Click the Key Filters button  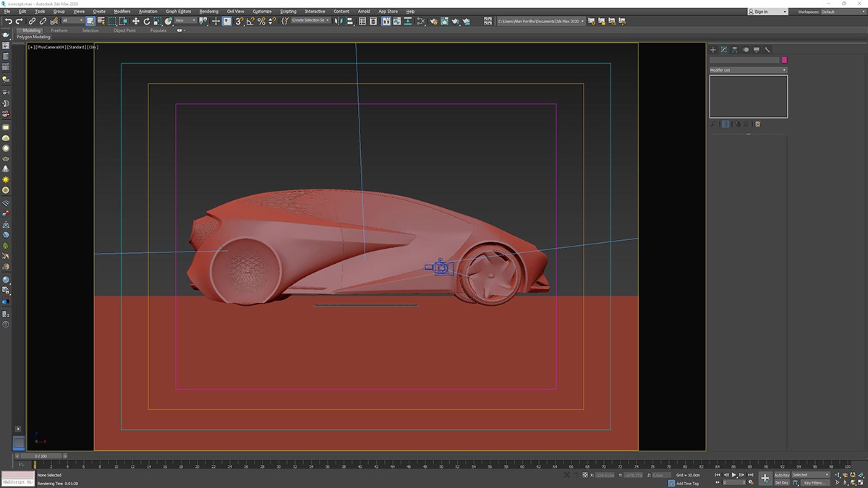tap(816, 481)
